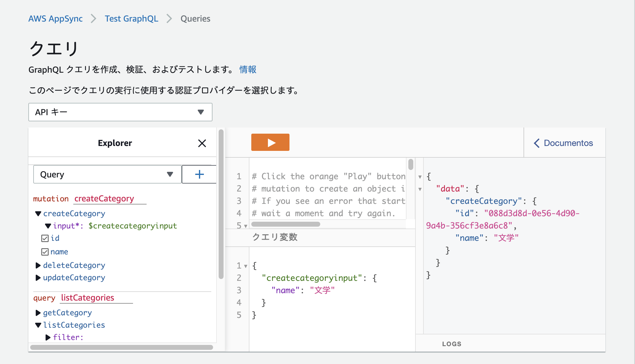
Task: Edit the createCategory mutation name field
Action: [x=110, y=199]
